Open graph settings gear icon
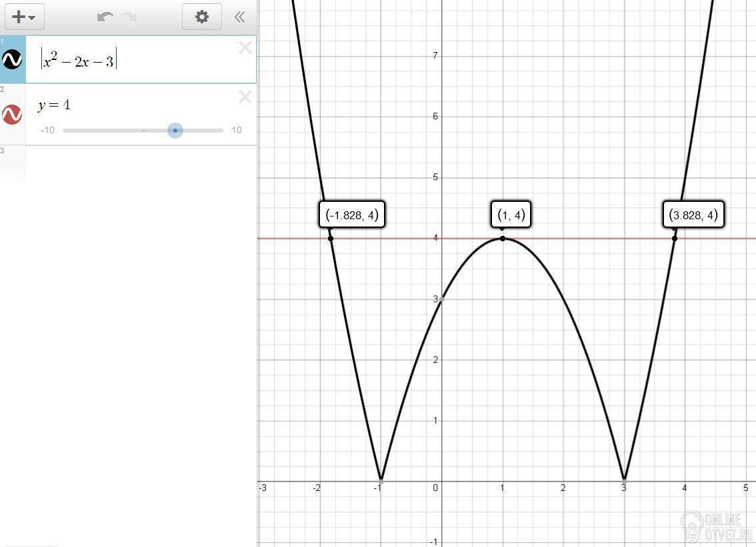 (201, 17)
